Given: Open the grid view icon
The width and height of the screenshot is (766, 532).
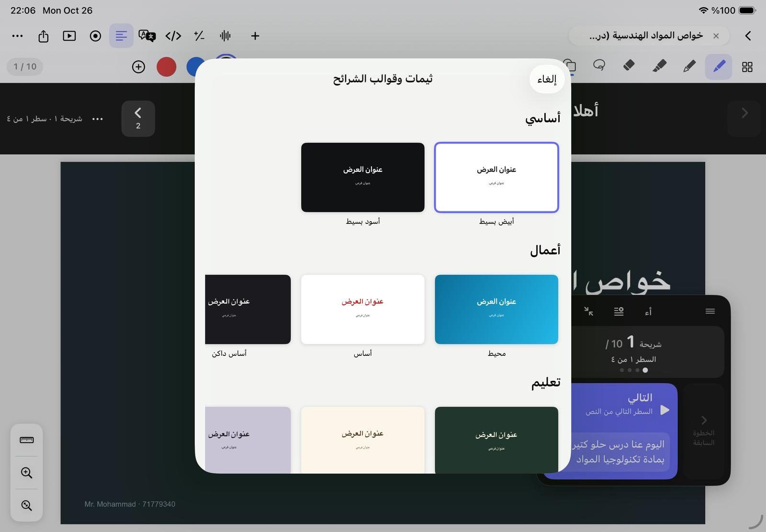Looking at the screenshot, I should 747,67.
